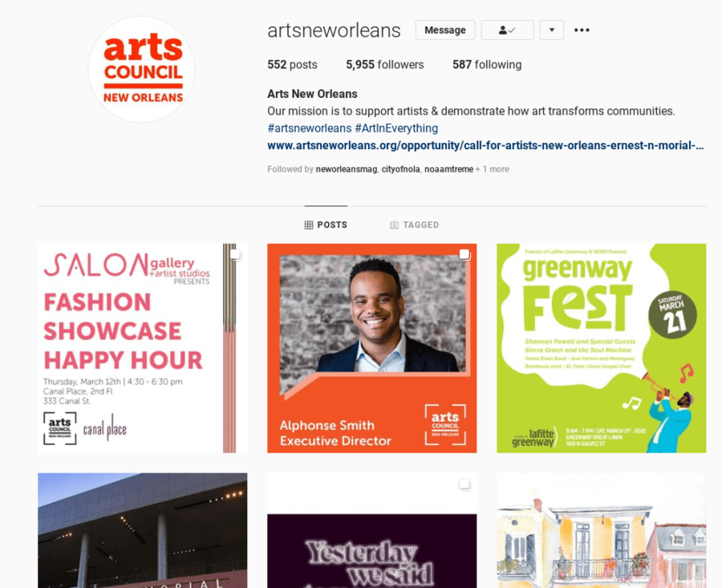Image resolution: width=722 pixels, height=588 pixels.
Task: Click the cityofnola follower name
Action: (x=400, y=169)
